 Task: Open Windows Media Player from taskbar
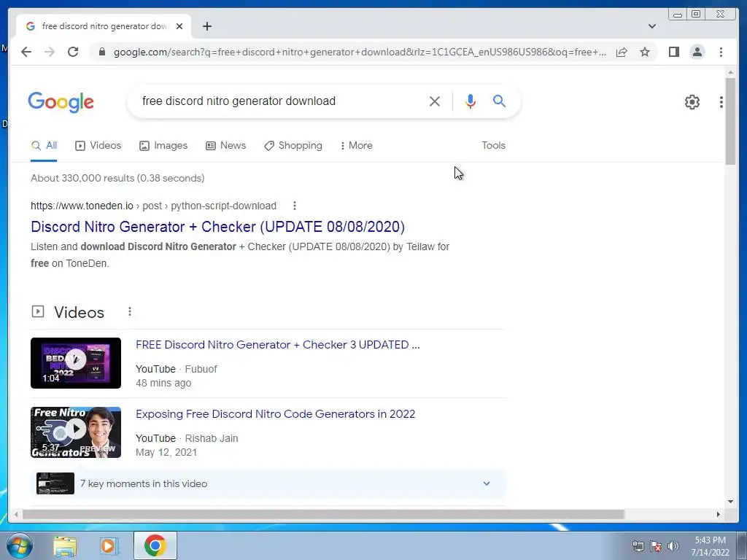pos(109,546)
